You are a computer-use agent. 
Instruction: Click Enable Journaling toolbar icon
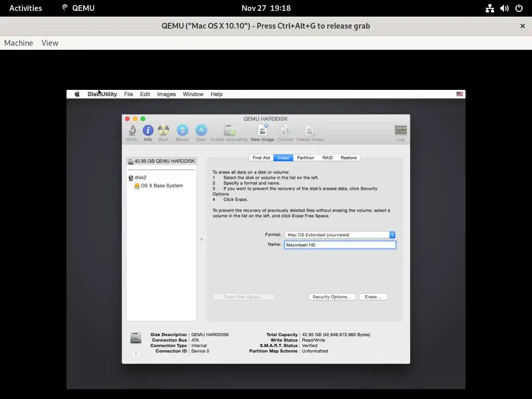[229, 130]
